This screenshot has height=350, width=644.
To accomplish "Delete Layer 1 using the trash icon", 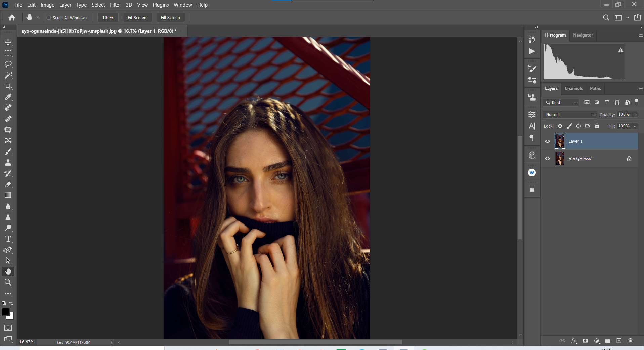I will point(630,341).
